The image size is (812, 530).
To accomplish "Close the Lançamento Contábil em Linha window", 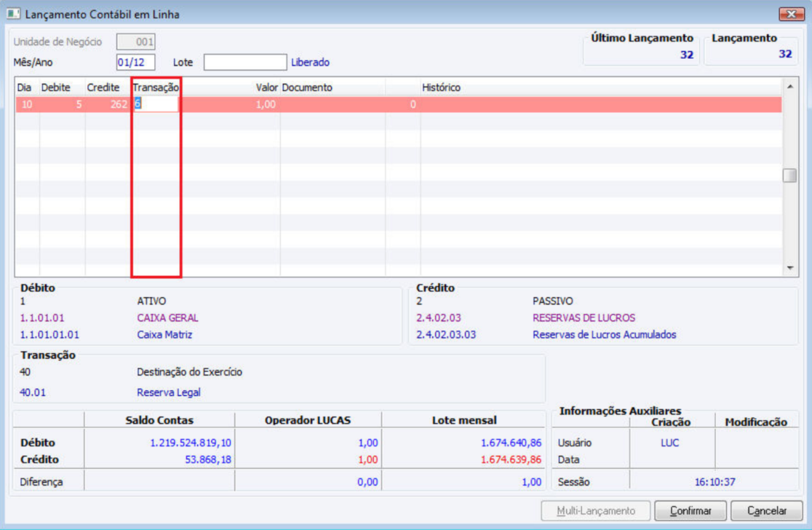I will [792, 14].
